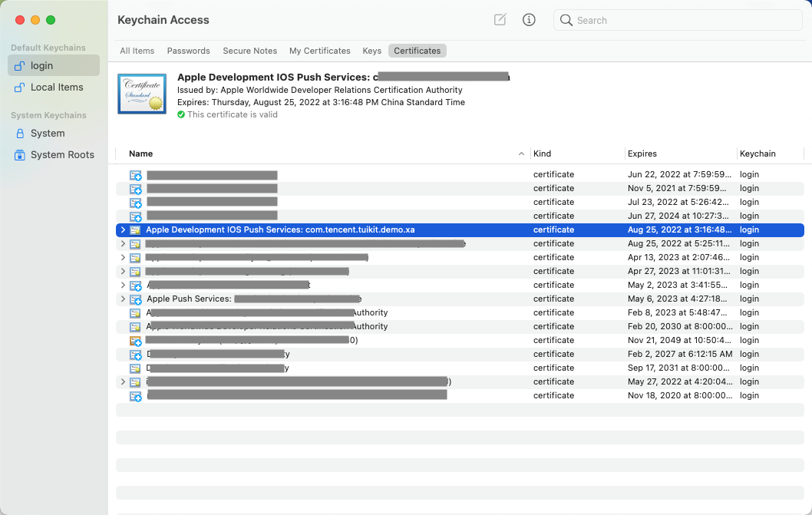Viewport: 812px width, 515px height.
Task: Pick certificate icon of row expiring Sep 17, 2031
Action: click(135, 368)
